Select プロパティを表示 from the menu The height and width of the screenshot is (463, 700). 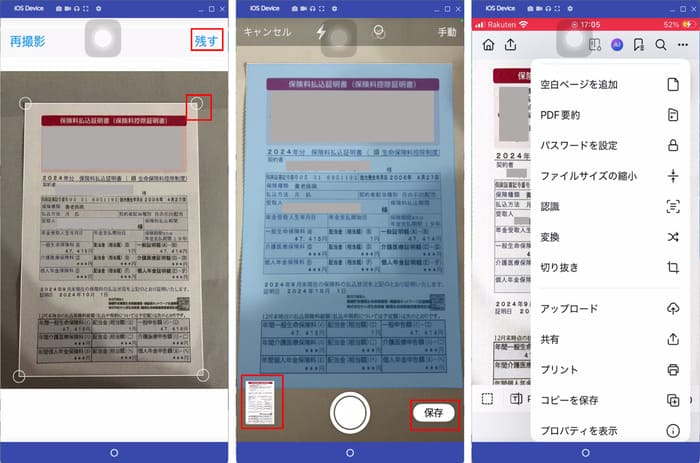tap(610, 430)
